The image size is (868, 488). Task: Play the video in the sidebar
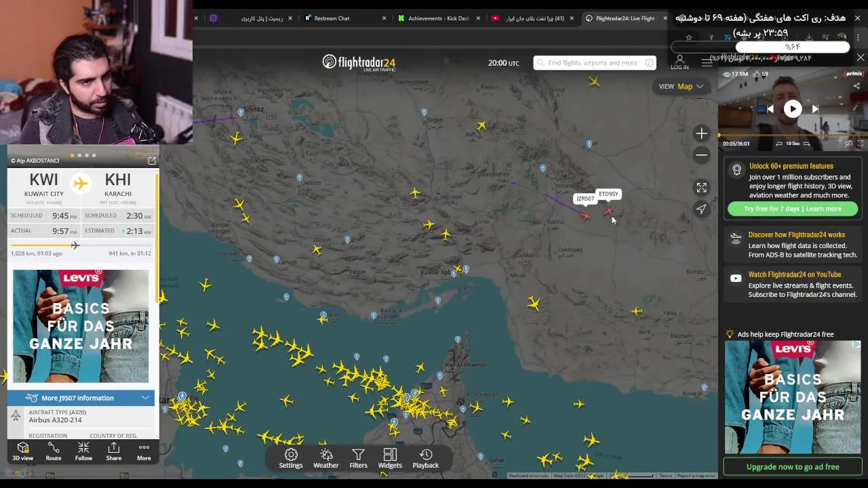[793, 109]
